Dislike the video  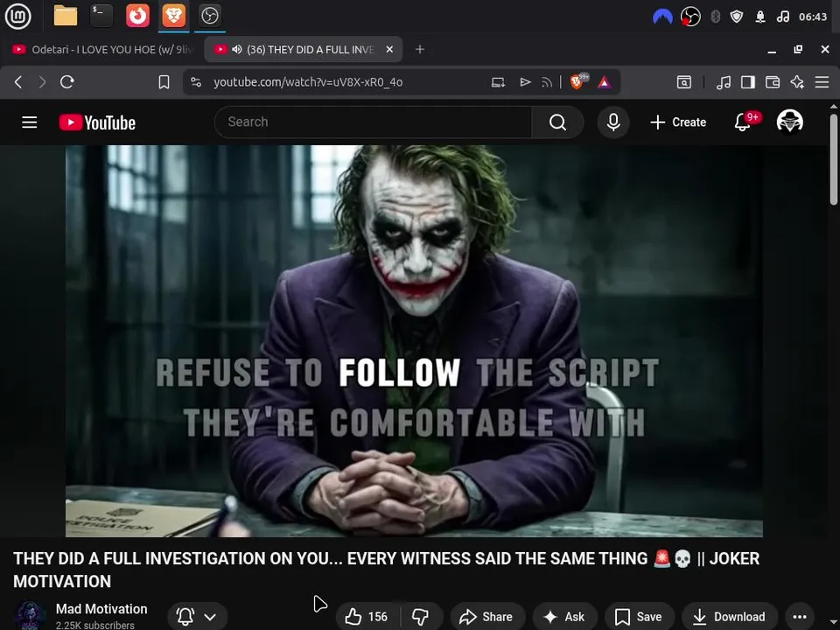(421, 617)
